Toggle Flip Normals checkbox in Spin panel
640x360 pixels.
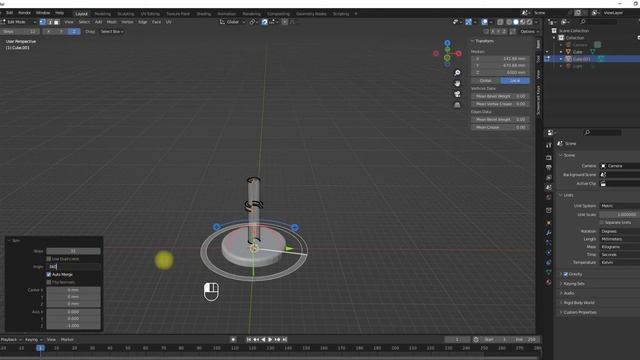pos(49,282)
